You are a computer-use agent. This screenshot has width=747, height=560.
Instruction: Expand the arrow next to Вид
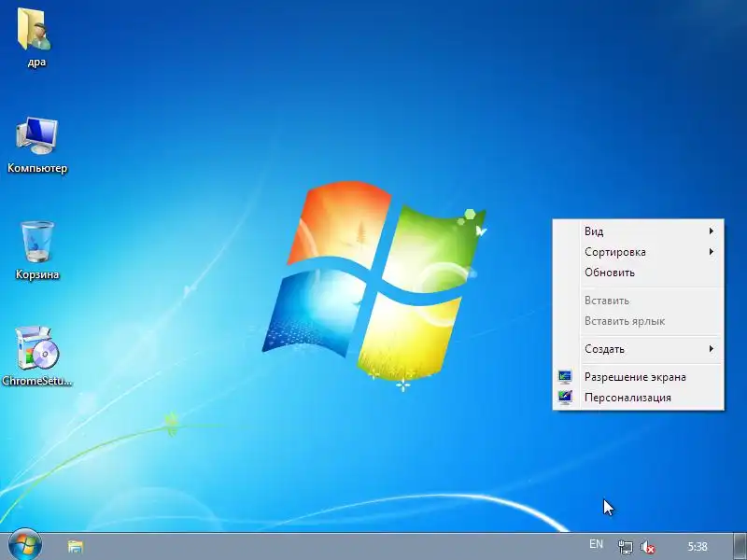712,231
